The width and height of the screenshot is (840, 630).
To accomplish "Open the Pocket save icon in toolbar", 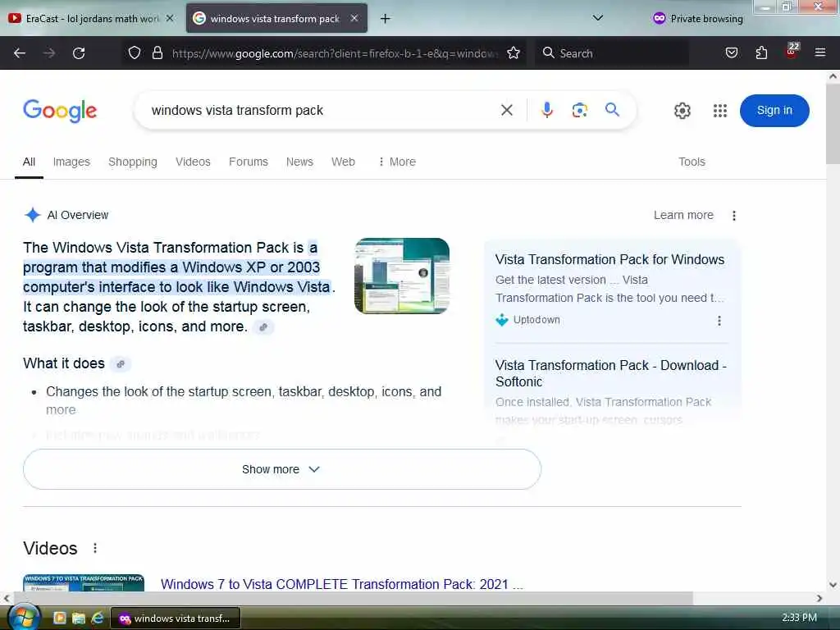I will click(731, 52).
